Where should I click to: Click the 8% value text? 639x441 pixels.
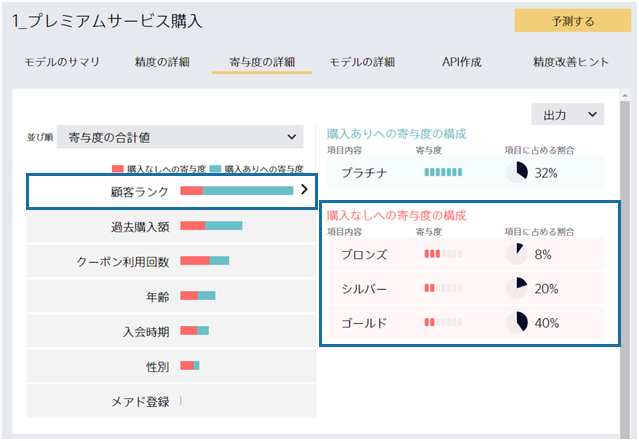(543, 254)
